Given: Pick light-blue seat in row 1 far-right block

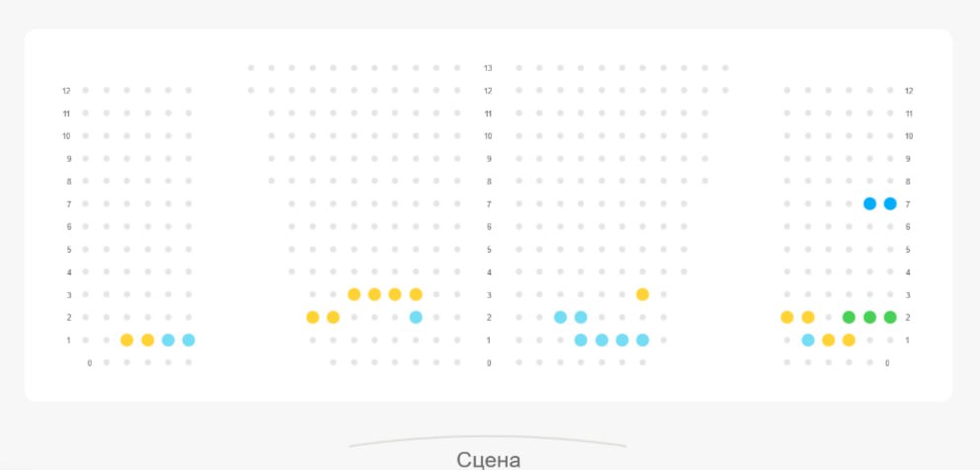Looking at the screenshot, I should (x=807, y=341).
